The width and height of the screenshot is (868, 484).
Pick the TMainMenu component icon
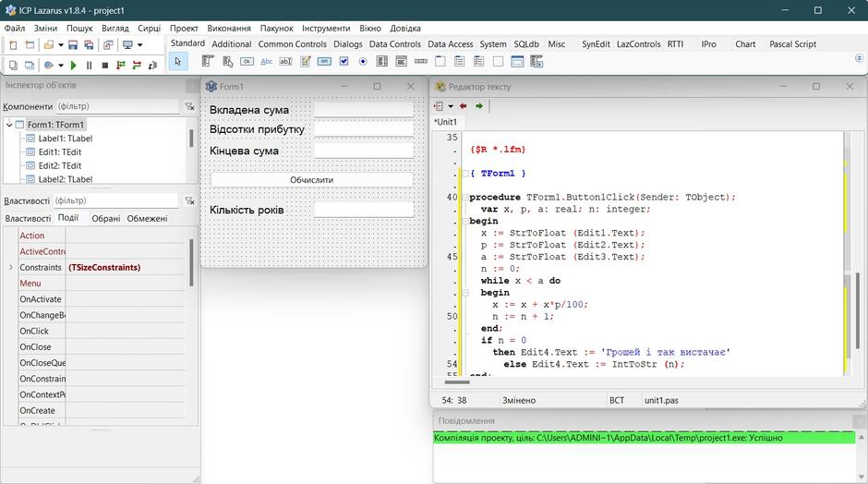tap(208, 62)
